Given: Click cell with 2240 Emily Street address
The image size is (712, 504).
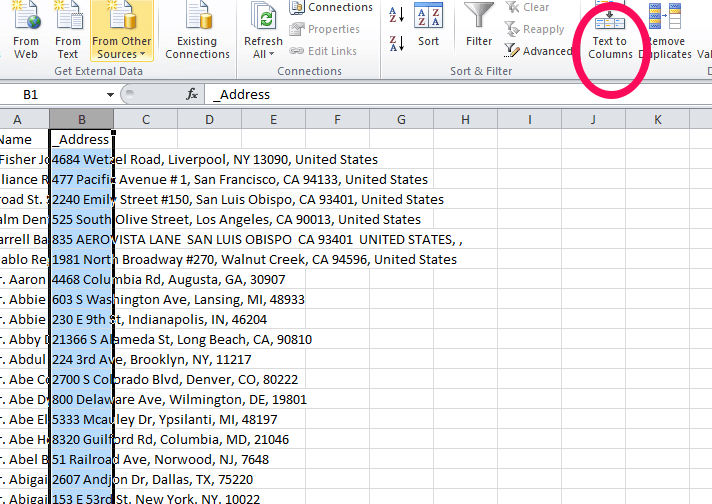Looking at the screenshot, I should (x=82, y=199).
